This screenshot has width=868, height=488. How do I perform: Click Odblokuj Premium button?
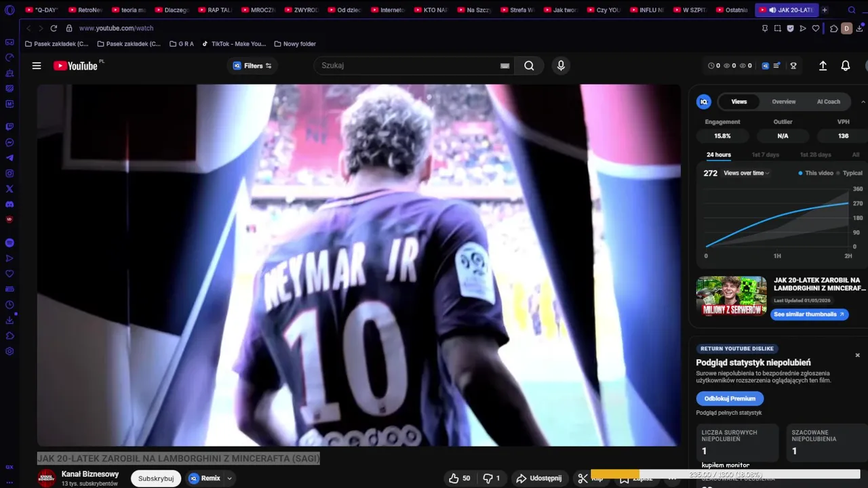tap(730, 399)
